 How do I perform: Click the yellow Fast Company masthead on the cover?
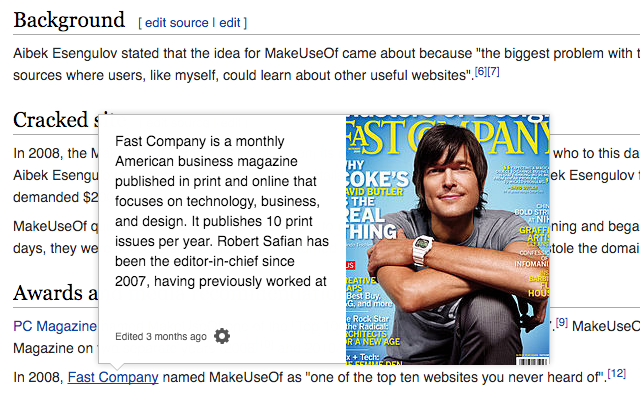pyautogui.click(x=447, y=138)
